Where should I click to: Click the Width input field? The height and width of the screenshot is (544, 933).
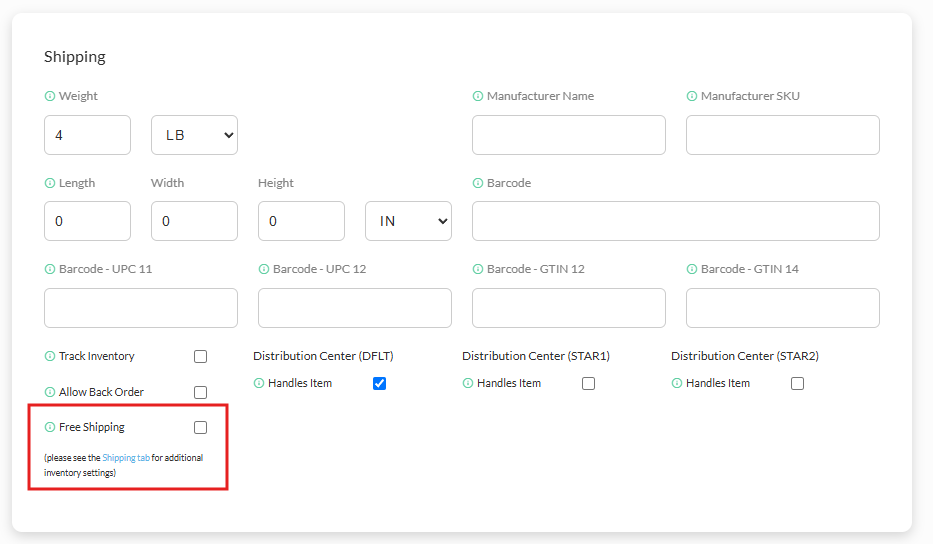tap(195, 221)
